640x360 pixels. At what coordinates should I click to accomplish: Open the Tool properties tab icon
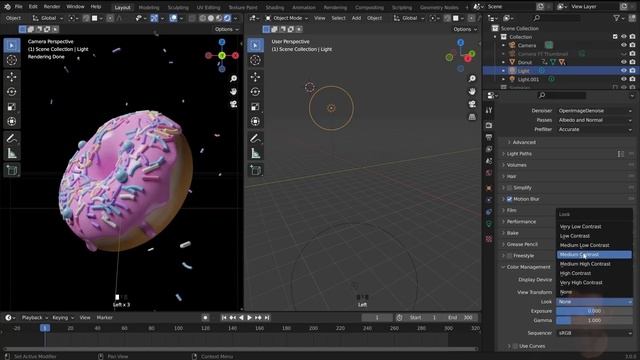tap(489, 110)
